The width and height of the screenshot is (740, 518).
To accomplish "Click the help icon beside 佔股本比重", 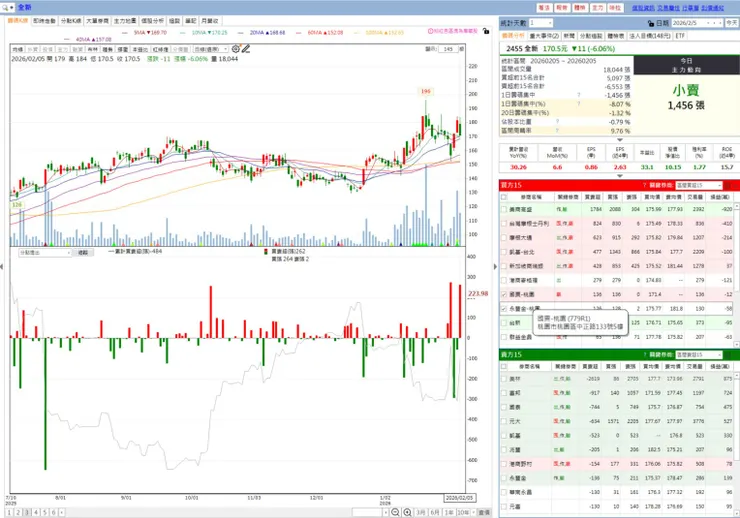I will 557,122.
